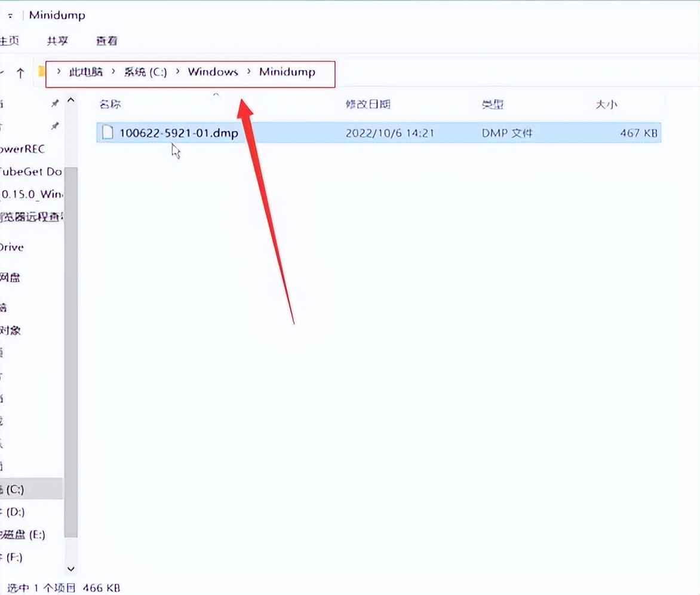Image resolution: width=700 pixels, height=595 pixels.
Task: Click 系统 (C:) in the address path
Action: click(146, 72)
